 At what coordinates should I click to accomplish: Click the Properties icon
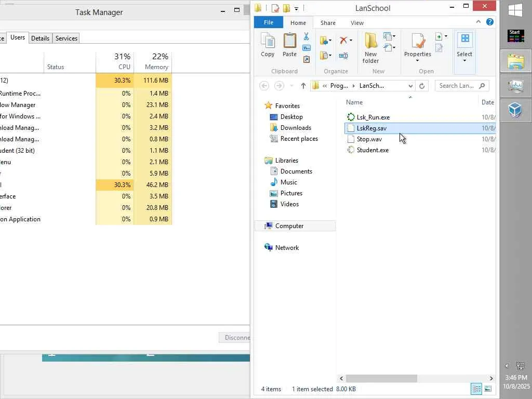click(418, 42)
